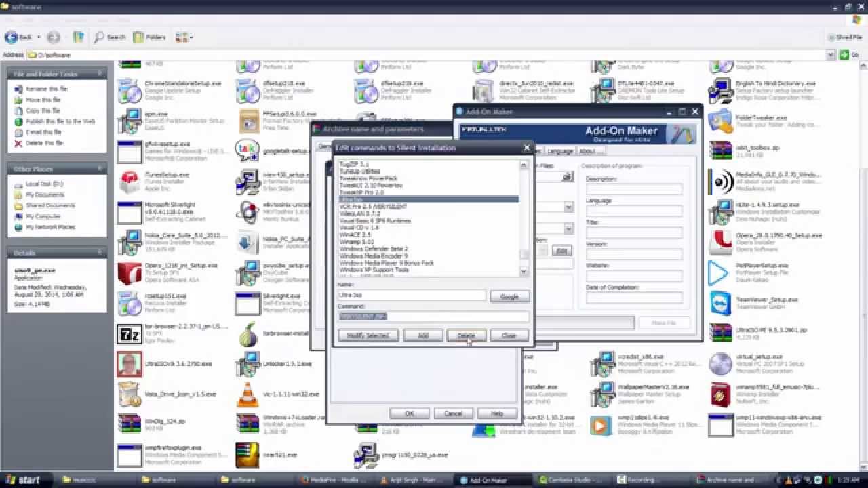Select the VLC cone installer icon
The width and height of the screenshot is (868, 488).
pyautogui.click(x=247, y=394)
